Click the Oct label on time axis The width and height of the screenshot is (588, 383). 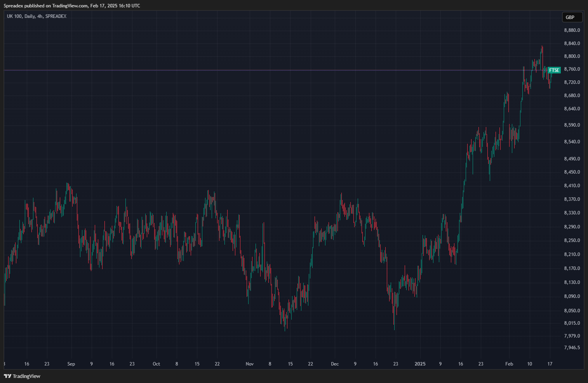(x=156, y=364)
